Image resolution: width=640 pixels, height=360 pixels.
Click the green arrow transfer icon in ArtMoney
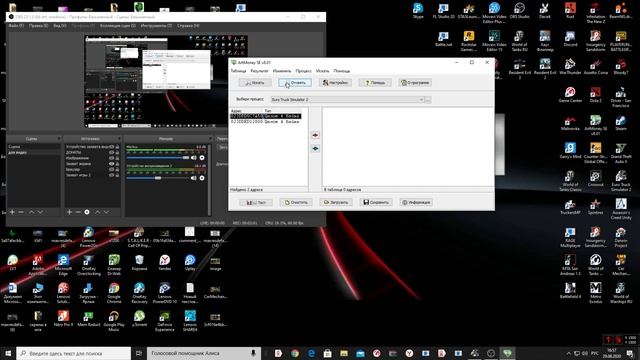(315, 149)
